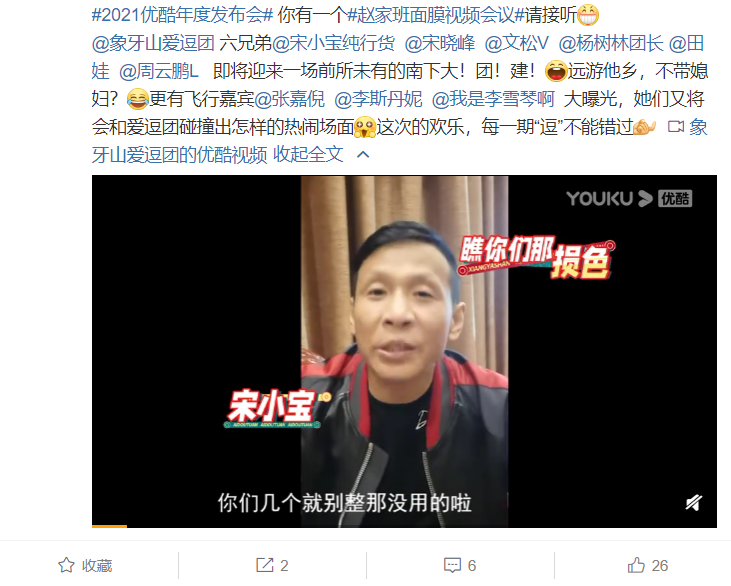Open hashtag #赵家班面膜视频会议#
This screenshot has height=586, width=731.
click(436, 15)
